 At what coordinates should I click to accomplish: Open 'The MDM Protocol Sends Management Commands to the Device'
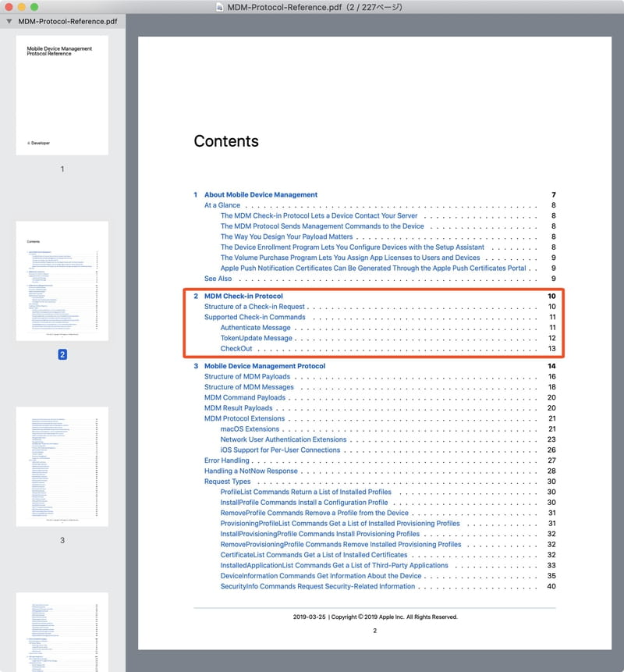pos(322,226)
